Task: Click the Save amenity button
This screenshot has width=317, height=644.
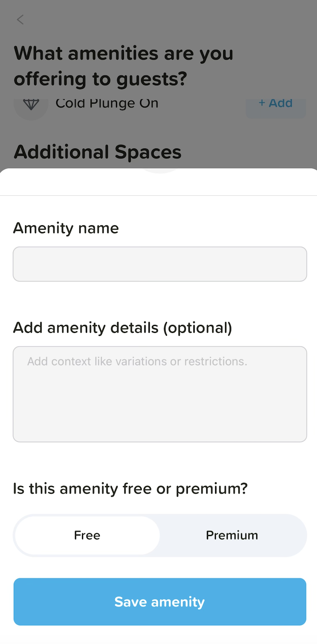Action: coord(159,602)
